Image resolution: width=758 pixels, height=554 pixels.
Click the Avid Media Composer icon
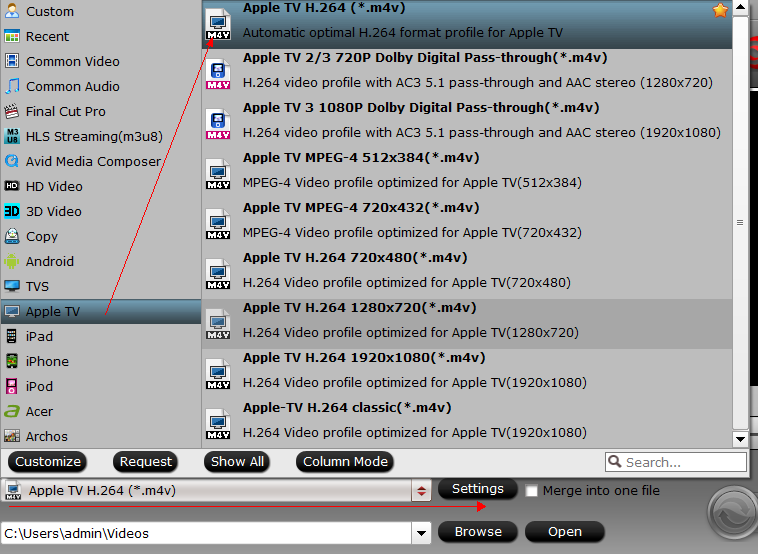[x=12, y=161]
